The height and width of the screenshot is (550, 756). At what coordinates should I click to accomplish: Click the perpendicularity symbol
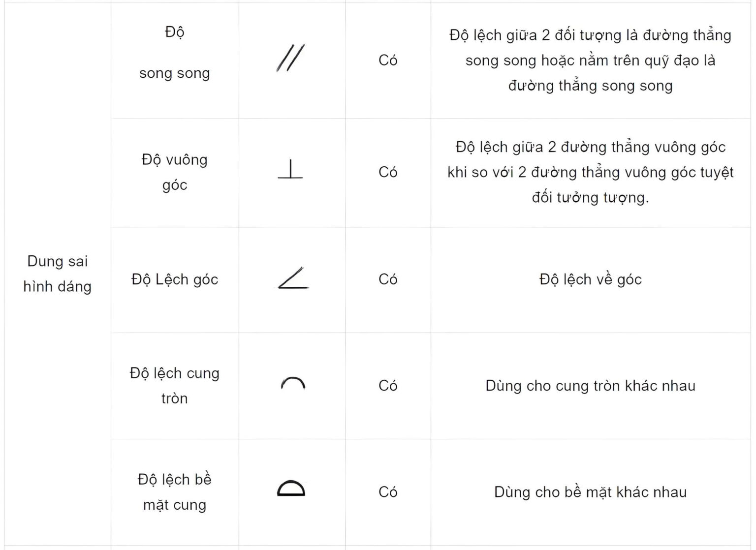[290, 169]
